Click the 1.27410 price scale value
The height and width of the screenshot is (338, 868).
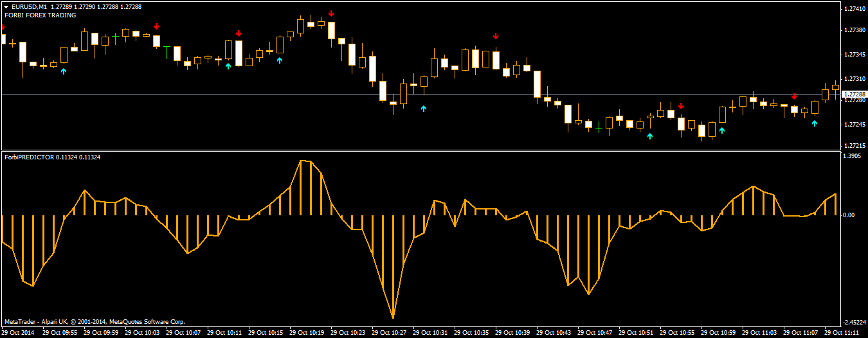(854, 9)
